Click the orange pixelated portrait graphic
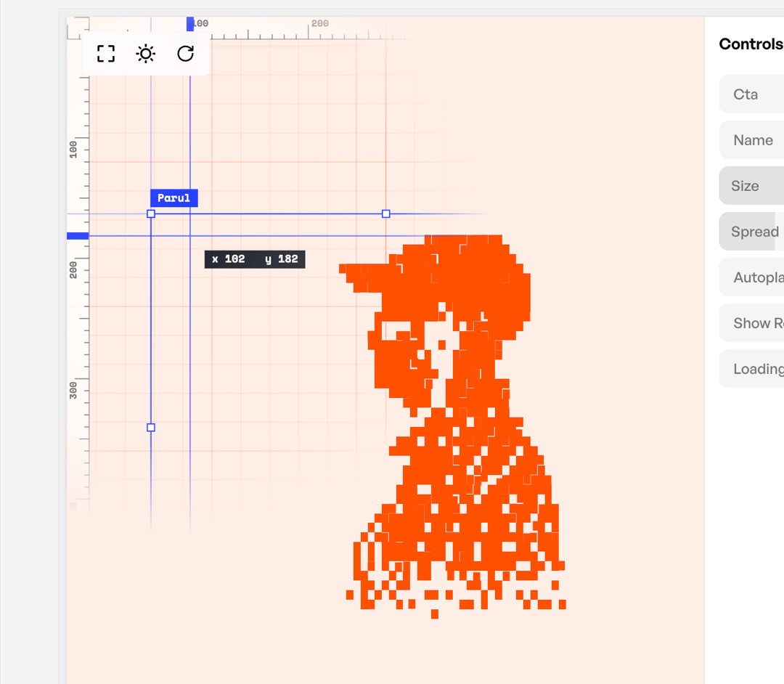The width and height of the screenshot is (784, 684). 452,426
